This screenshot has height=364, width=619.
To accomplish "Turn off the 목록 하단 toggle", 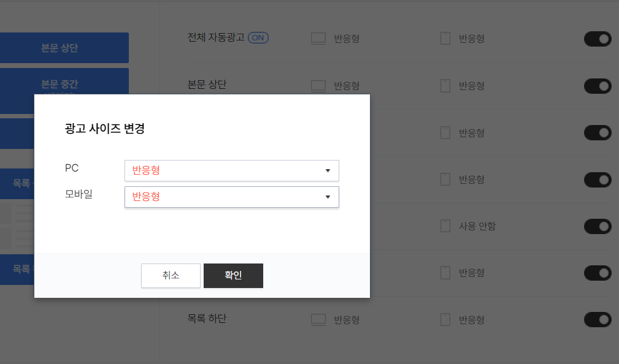I will (596, 319).
